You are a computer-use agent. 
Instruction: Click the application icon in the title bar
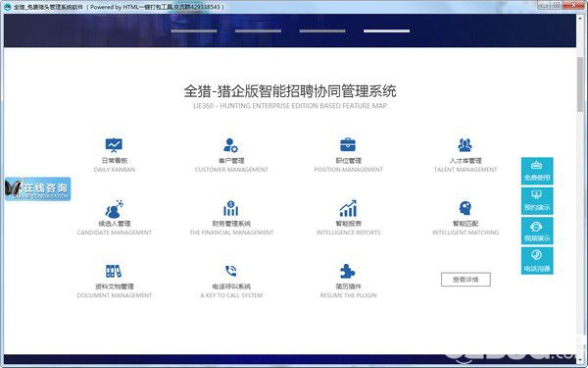click(7, 7)
